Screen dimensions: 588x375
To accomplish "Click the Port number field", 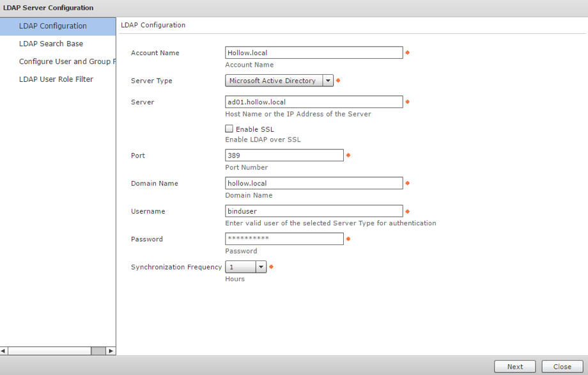I will click(284, 156).
